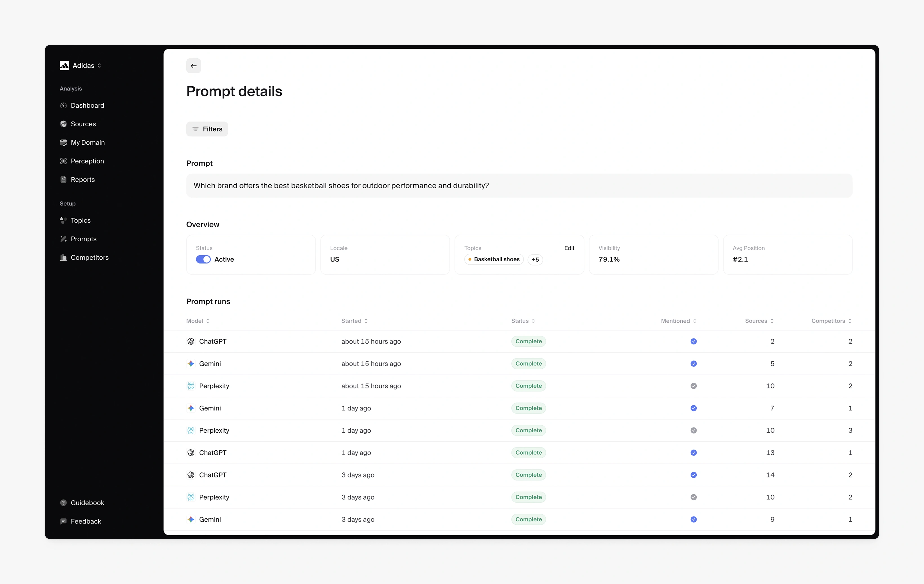
Task: Click Gemini icon in the 15 hours ago run
Action: click(191, 364)
